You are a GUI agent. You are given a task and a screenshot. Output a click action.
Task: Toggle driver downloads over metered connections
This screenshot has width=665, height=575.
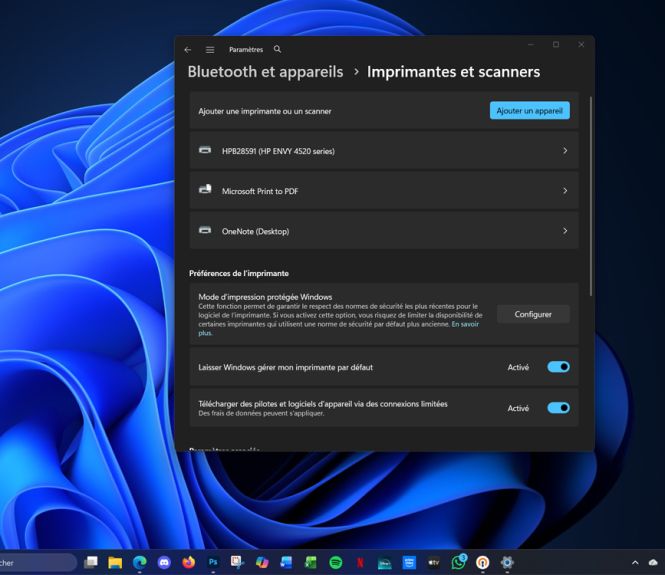point(558,408)
